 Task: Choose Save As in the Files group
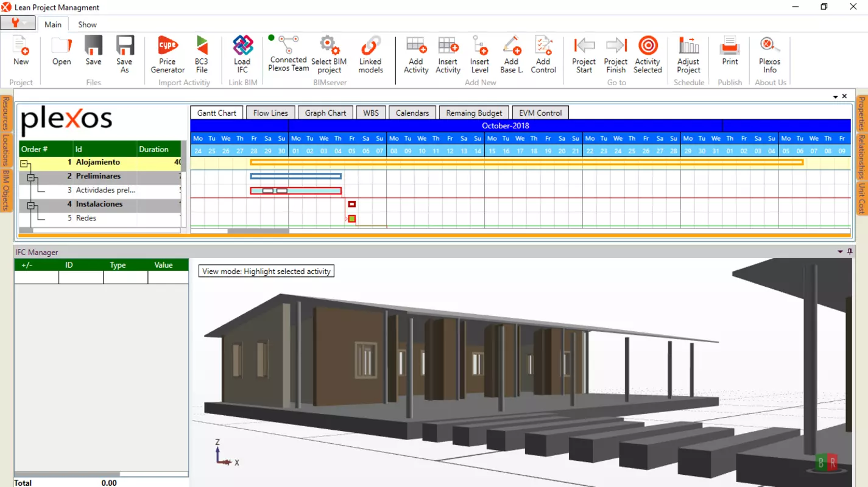[124, 54]
